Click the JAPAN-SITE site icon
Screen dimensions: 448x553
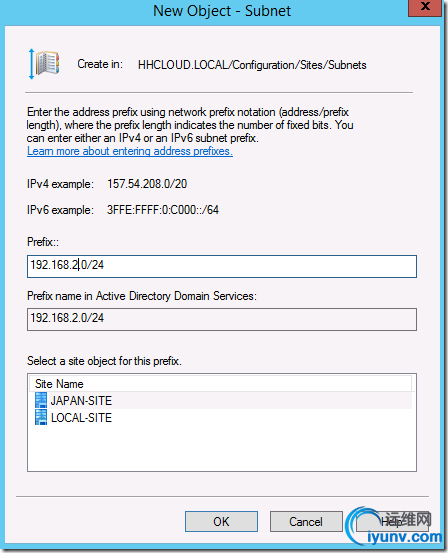[x=41, y=400]
